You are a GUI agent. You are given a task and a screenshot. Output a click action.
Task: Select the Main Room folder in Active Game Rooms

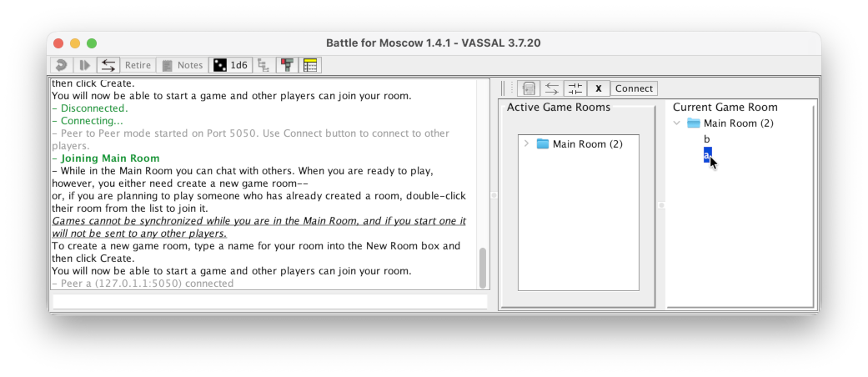click(x=587, y=144)
